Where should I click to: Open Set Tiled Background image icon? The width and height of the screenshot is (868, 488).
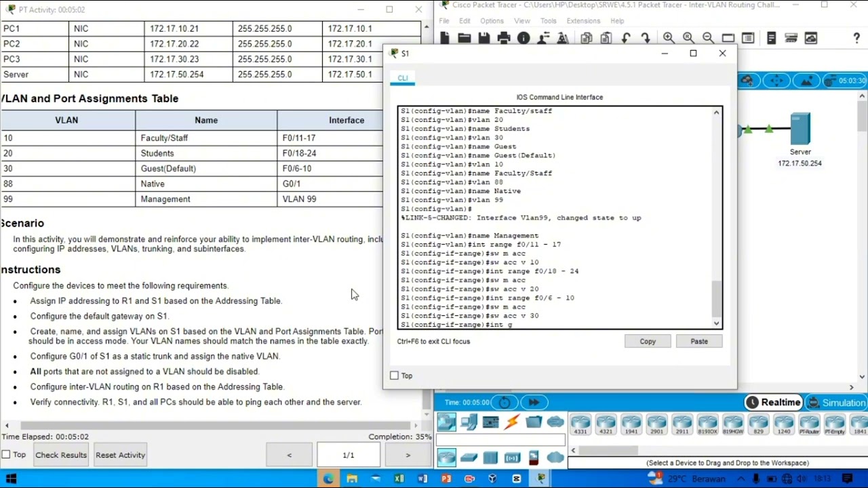[x=806, y=81]
